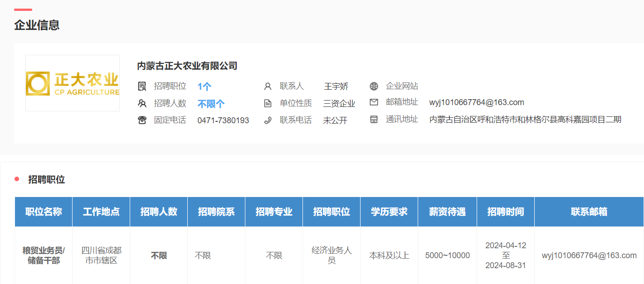The image size is (644, 284).
Task: Click the email address in company info
Action: pos(476,102)
